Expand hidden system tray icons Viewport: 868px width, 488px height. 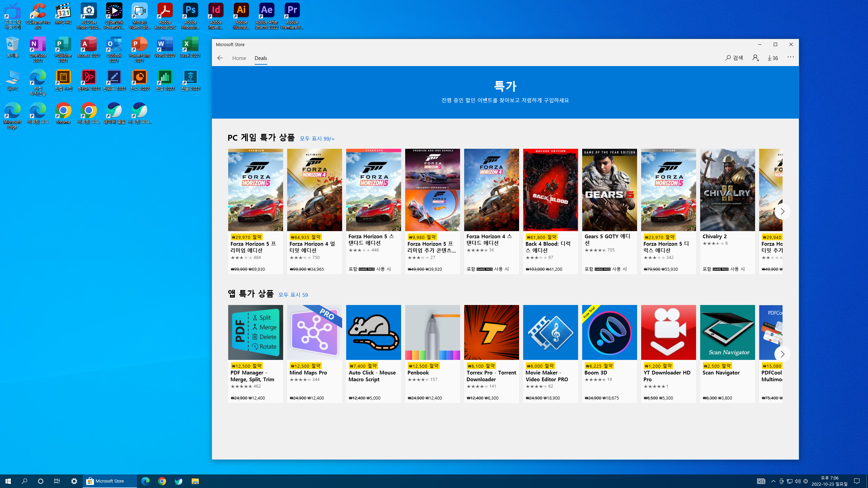coord(773,481)
